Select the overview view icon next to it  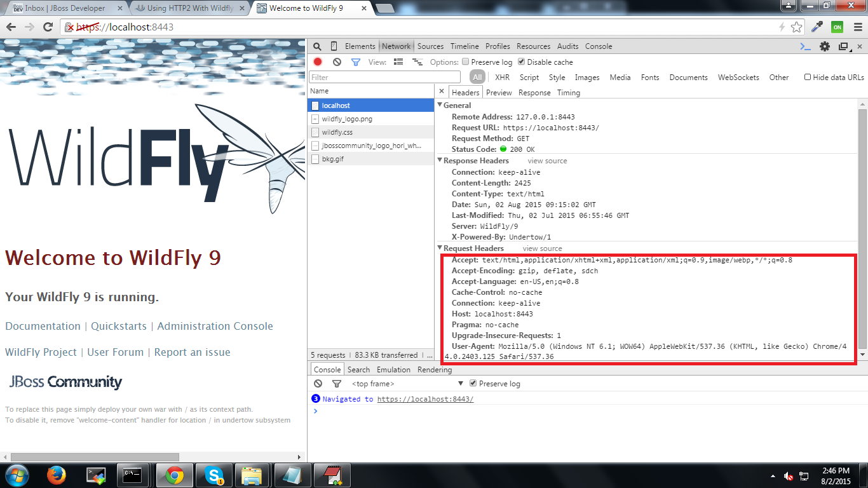[x=417, y=62]
